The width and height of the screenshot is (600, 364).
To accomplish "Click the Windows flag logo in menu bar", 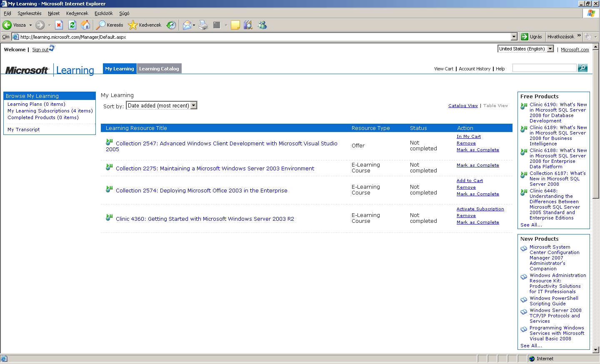I will coord(591,13).
